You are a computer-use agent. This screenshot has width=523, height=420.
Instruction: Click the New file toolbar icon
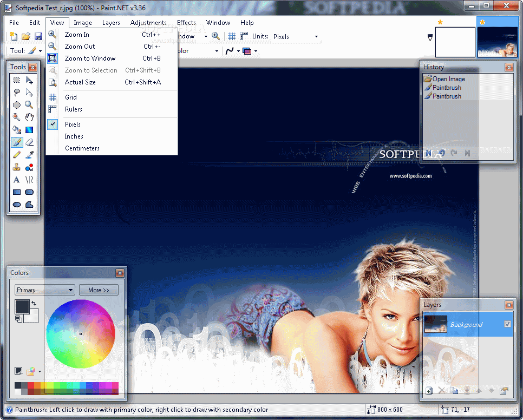click(x=14, y=36)
